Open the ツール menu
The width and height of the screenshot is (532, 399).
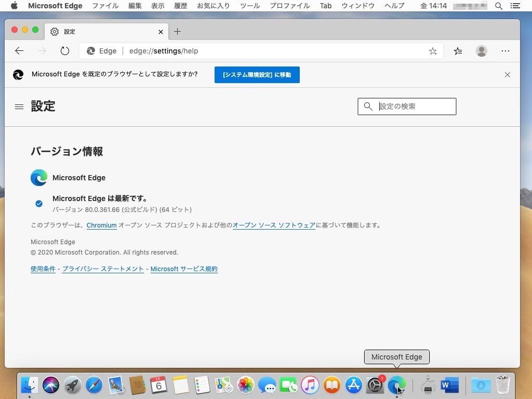pos(250,6)
